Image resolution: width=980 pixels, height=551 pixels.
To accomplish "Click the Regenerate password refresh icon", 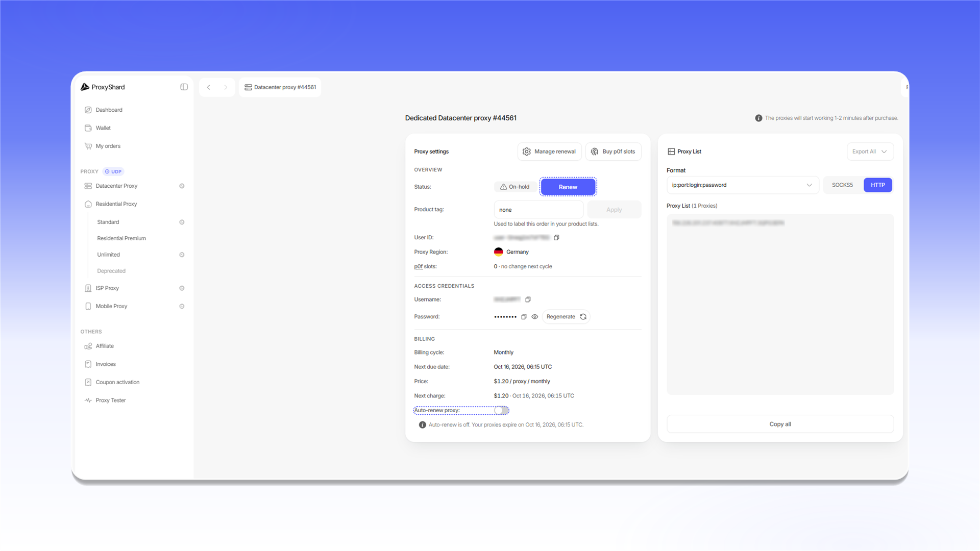I will [583, 317].
